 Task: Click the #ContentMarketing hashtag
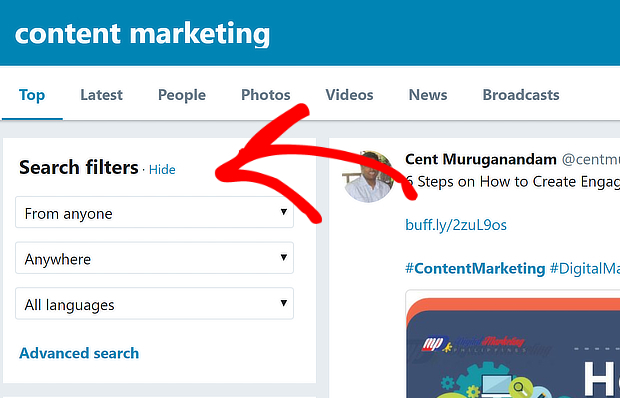(x=475, y=269)
